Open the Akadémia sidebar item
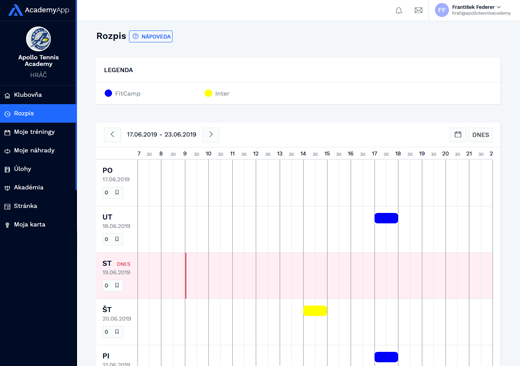Viewport: 520px width, 366px height. click(38, 188)
